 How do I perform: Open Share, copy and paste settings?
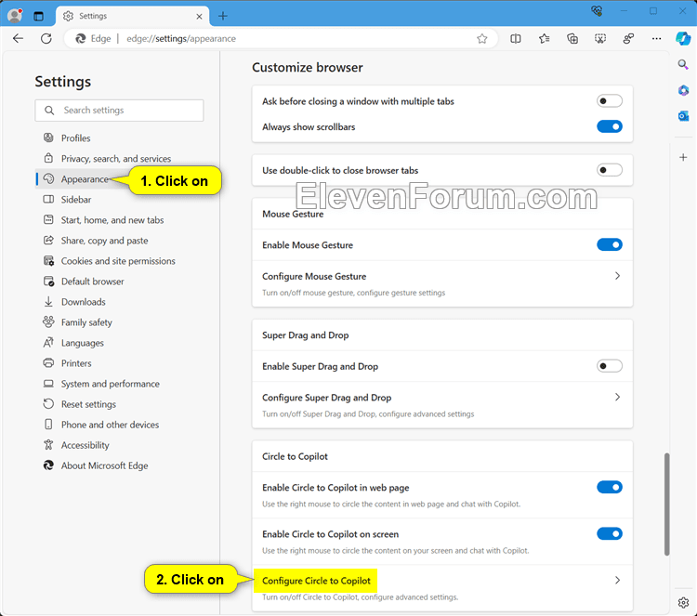(104, 241)
